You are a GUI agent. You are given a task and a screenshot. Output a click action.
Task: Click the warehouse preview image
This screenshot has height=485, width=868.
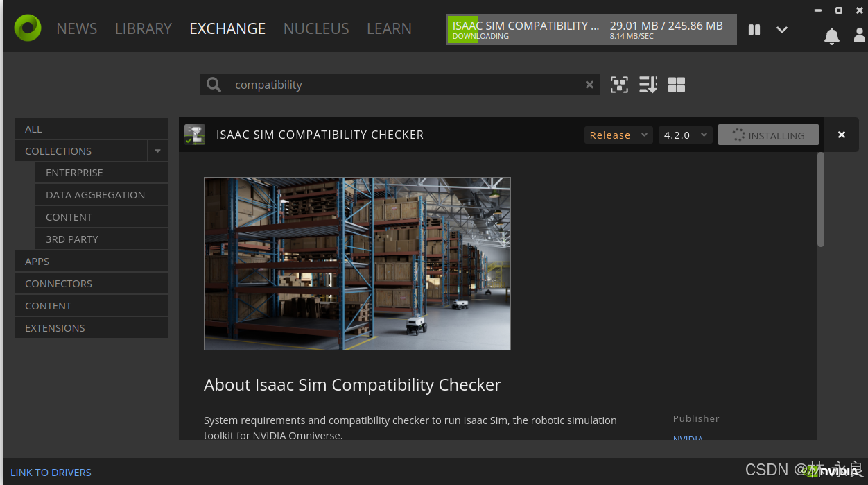click(357, 264)
